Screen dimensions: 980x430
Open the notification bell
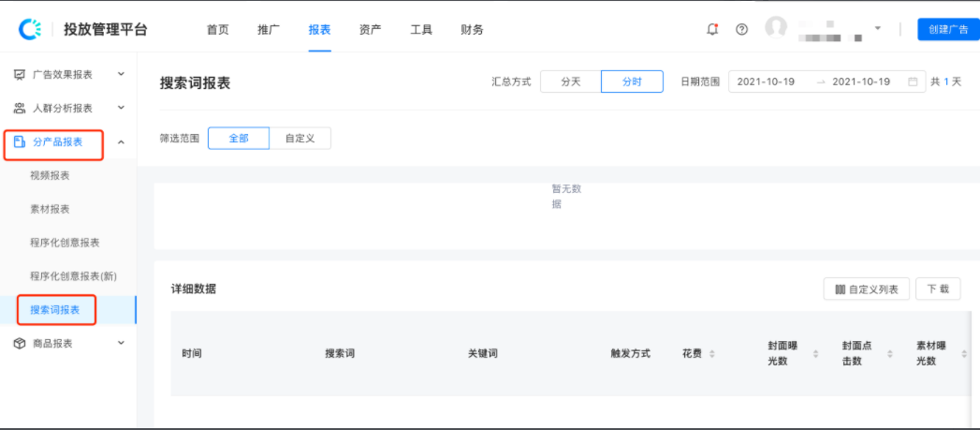pyautogui.click(x=712, y=29)
